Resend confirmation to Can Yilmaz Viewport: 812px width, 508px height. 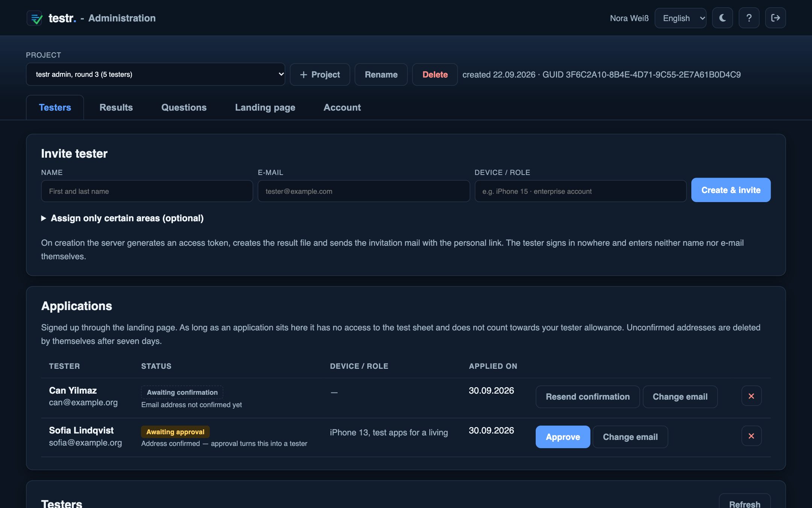click(588, 397)
